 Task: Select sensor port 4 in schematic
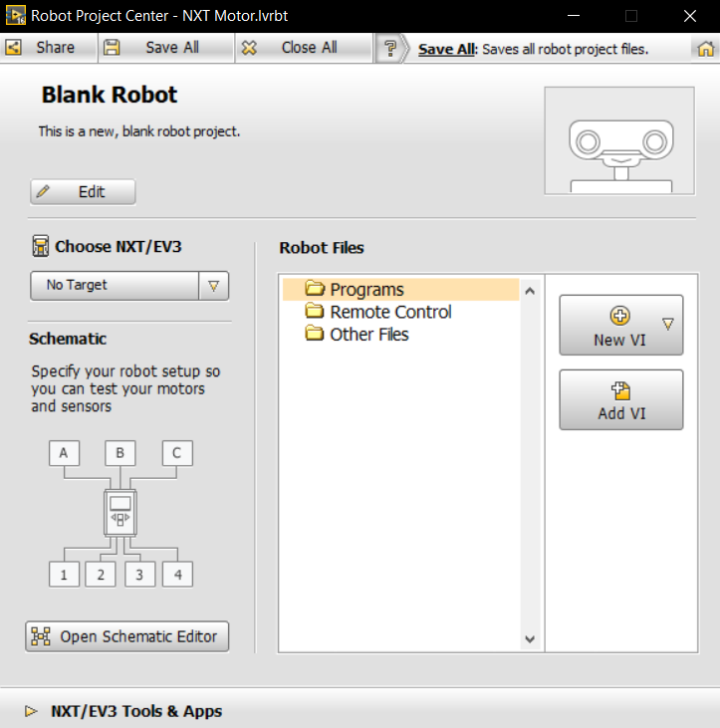coord(177,575)
